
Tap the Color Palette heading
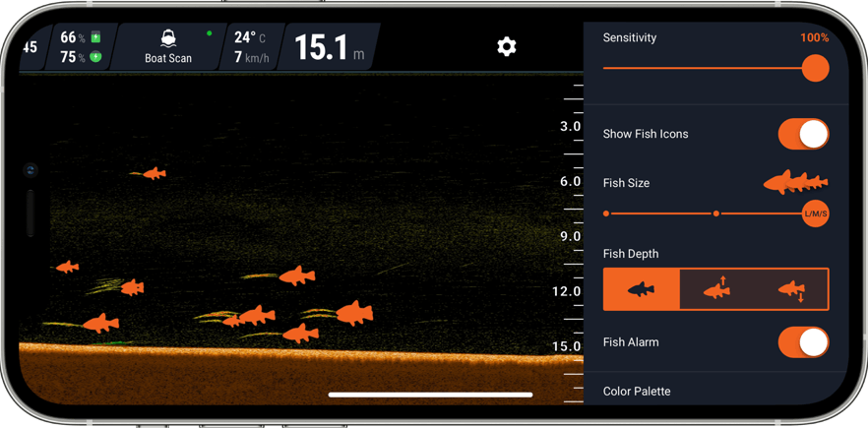637,392
